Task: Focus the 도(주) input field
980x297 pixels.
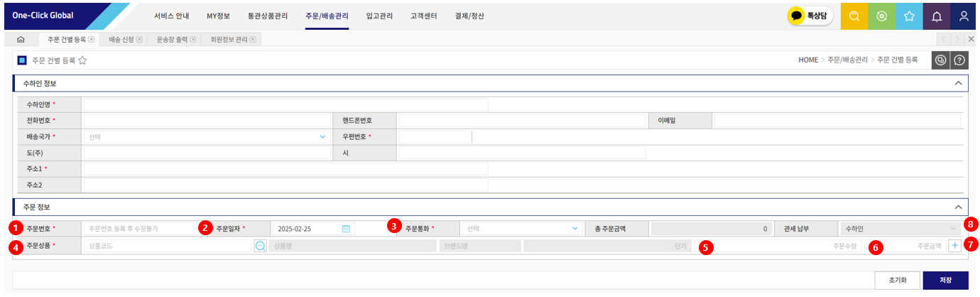Action: point(206,153)
